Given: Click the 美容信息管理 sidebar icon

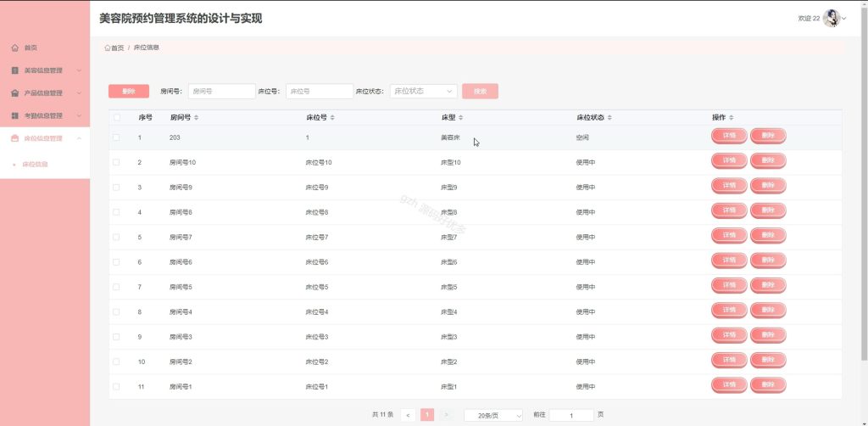Looking at the screenshot, I should [x=15, y=70].
